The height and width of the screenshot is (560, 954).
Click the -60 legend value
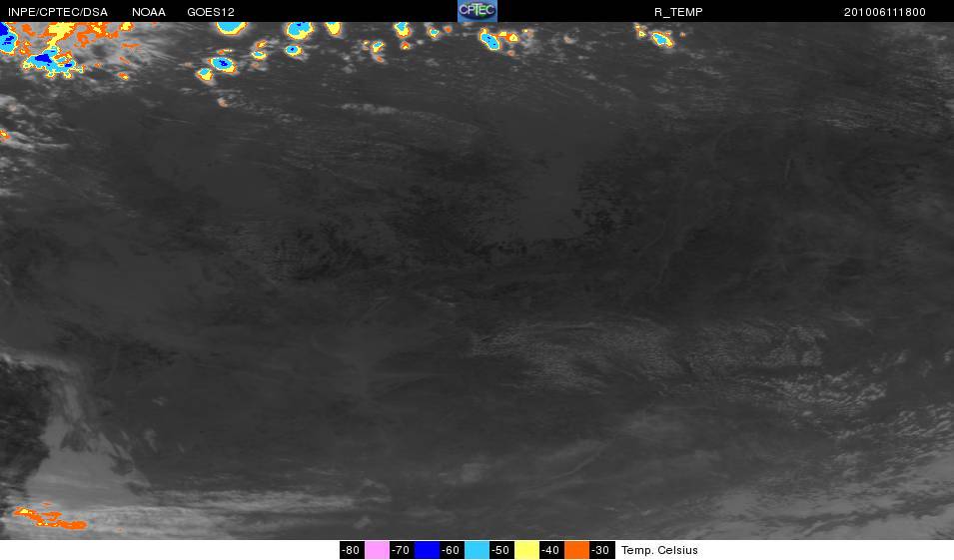click(451, 550)
